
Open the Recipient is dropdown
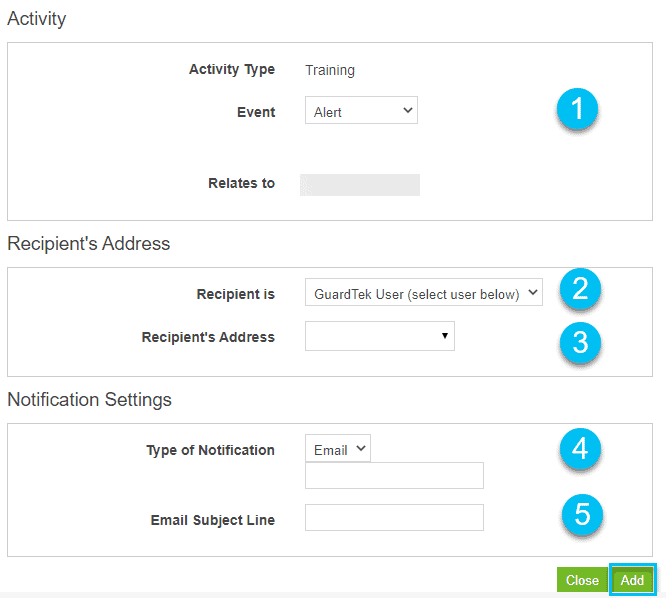click(x=423, y=292)
